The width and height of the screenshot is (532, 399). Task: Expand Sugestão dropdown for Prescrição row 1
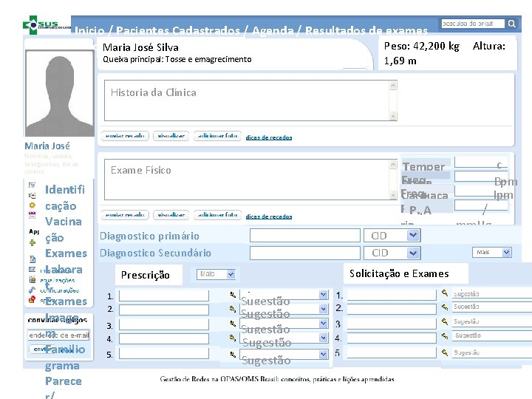[x=323, y=295]
